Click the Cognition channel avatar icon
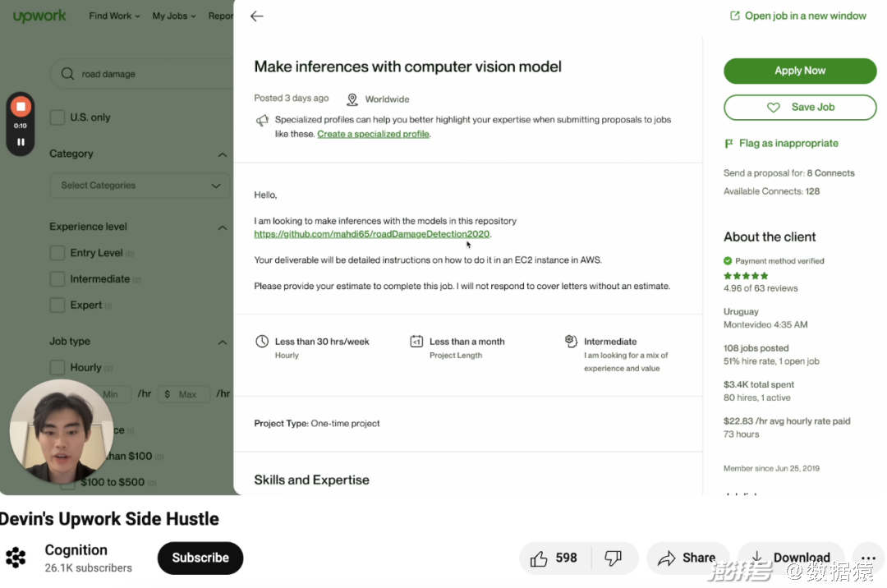This screenshot has width=887, height=588. [16, 558]
